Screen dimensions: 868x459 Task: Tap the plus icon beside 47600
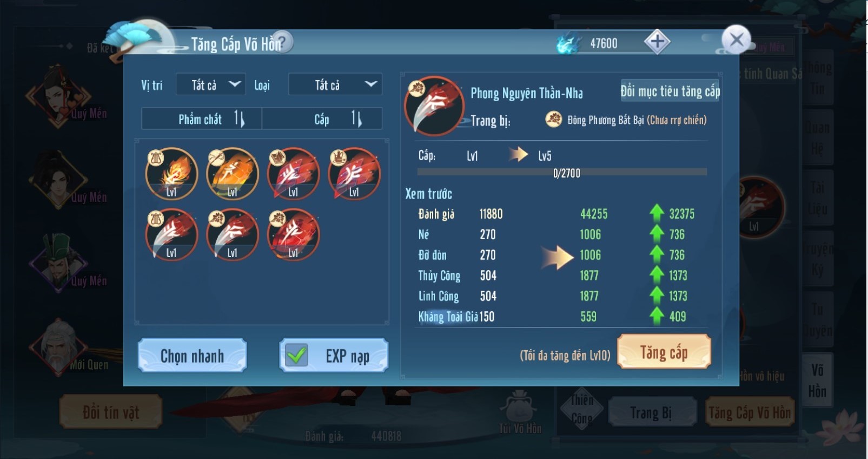[x=657, y=42]
